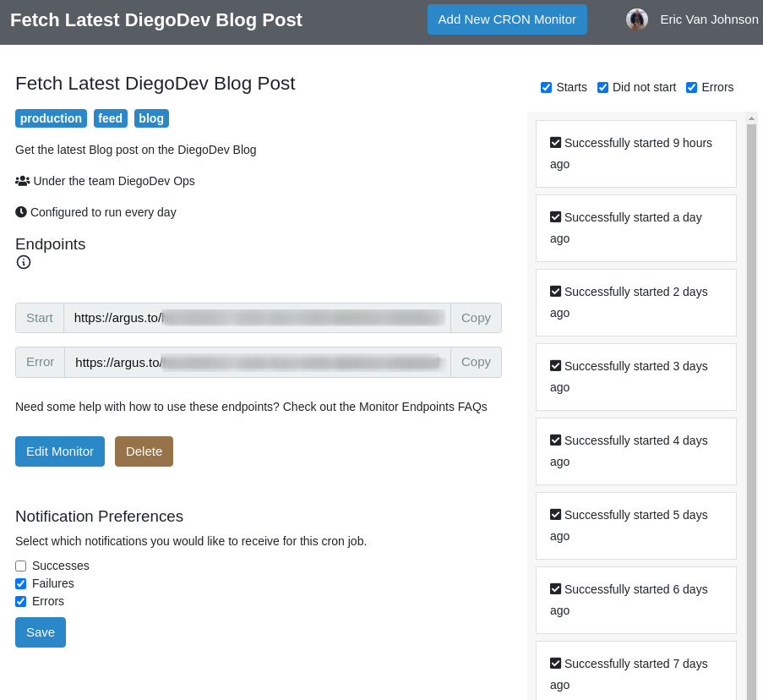Click 'Successfully started 7 days ago' entry

point(636,670)
